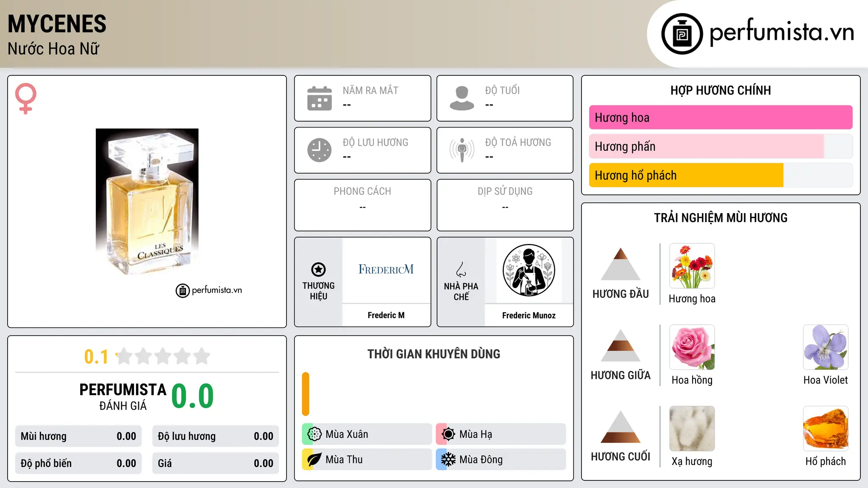Click the green 0.0 Perfumista score

pos(192,396)
